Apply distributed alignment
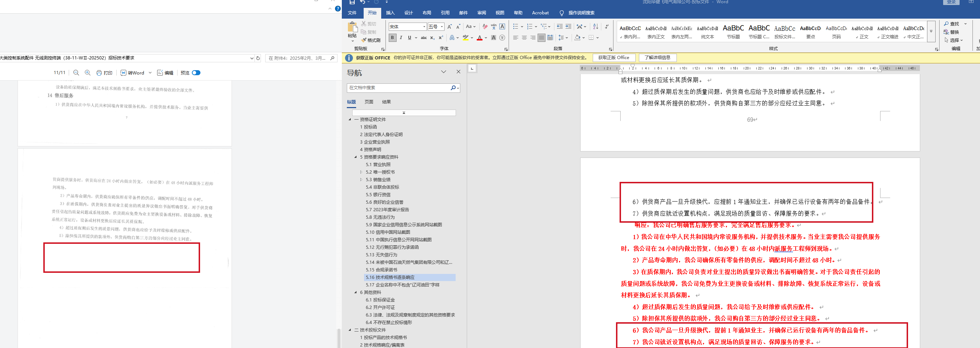Screen dimensions: 980x348 pyautogui.click(x=550, y=38)
